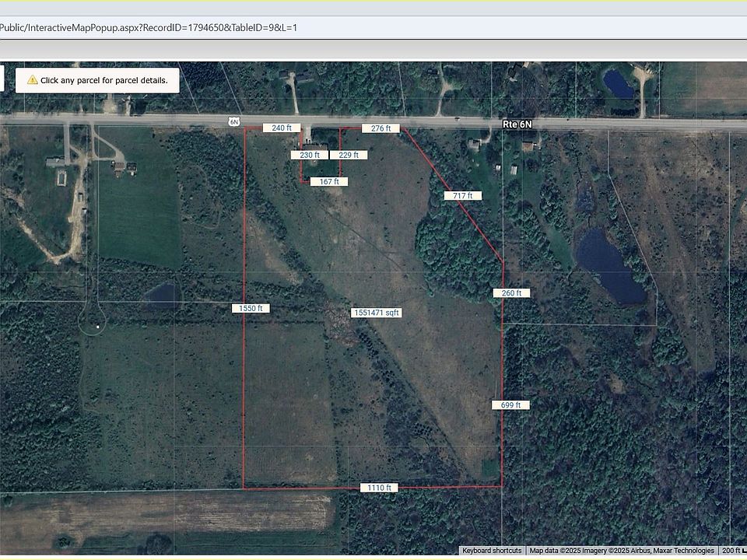Click the 240 ft frontage label
This screenshot has height=560, width=747.
tap(282, 128)
